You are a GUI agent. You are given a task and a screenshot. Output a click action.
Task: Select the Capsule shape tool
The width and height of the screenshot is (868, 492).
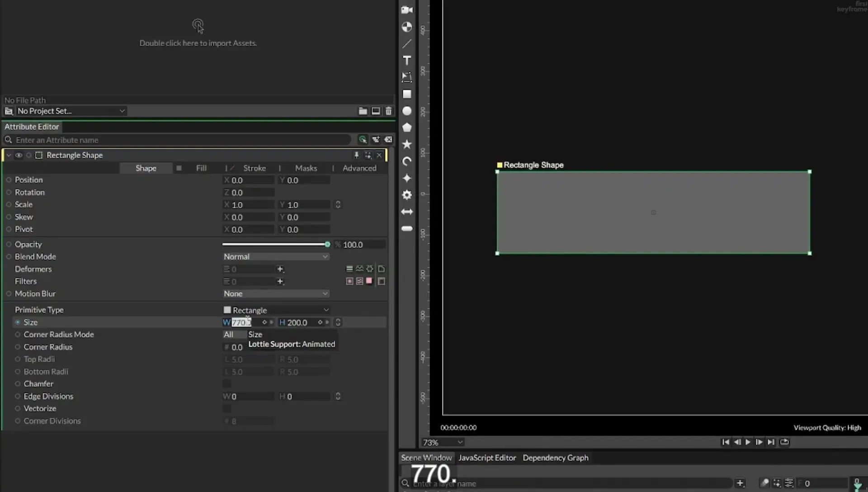(407, 228)
